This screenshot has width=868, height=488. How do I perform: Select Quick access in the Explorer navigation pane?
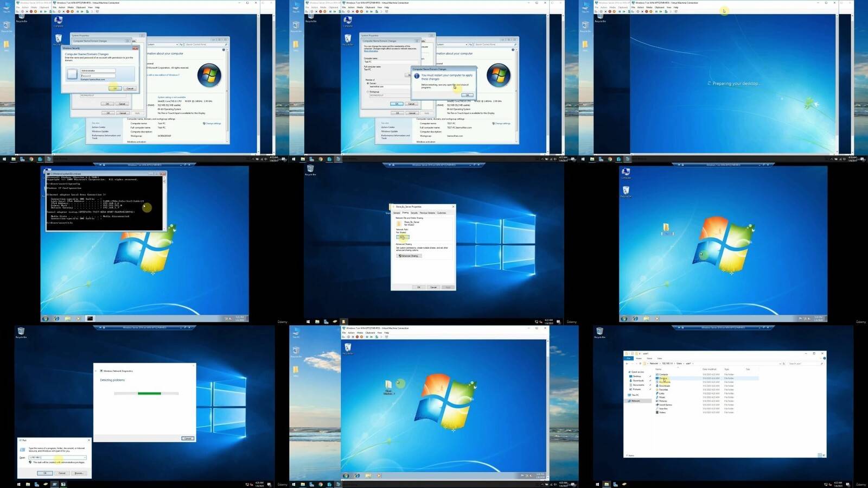pos(636,372)
